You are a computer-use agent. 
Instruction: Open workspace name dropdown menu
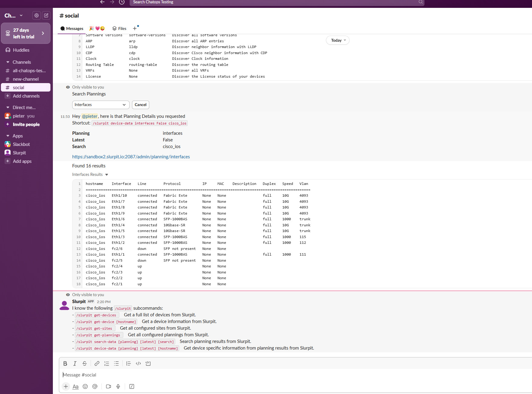pos(14,15)
